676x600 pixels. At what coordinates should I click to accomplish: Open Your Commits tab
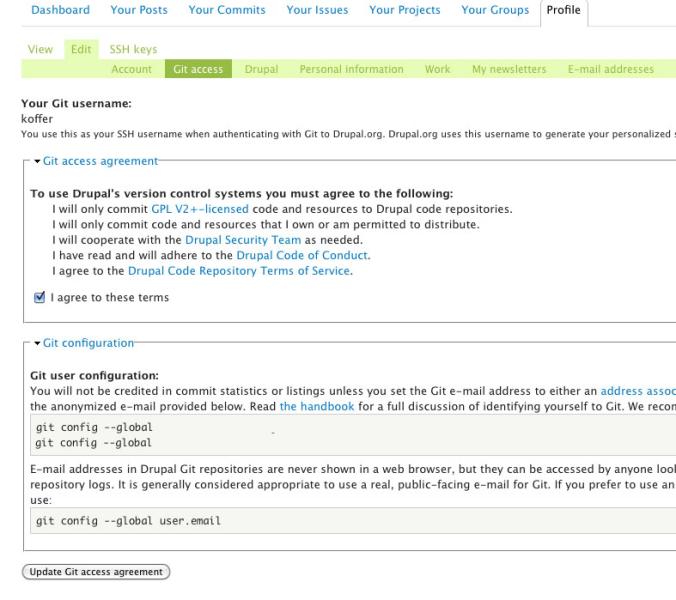[x=227, y=10]
